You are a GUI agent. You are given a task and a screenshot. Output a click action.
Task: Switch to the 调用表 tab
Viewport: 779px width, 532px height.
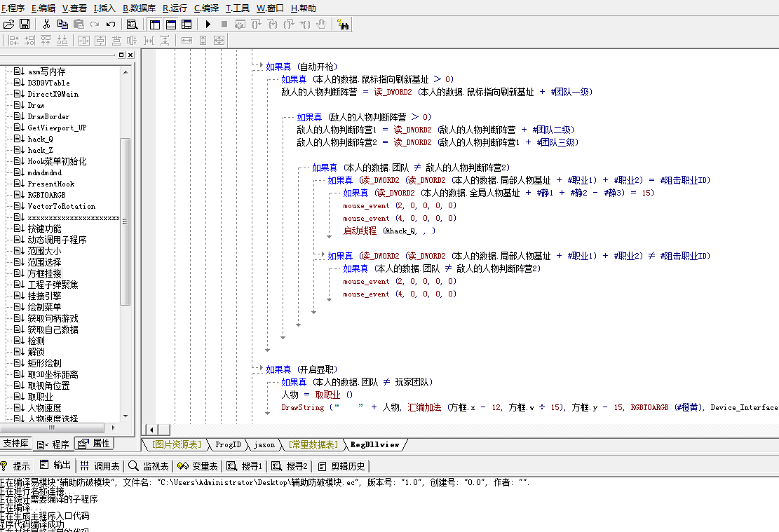100,466
